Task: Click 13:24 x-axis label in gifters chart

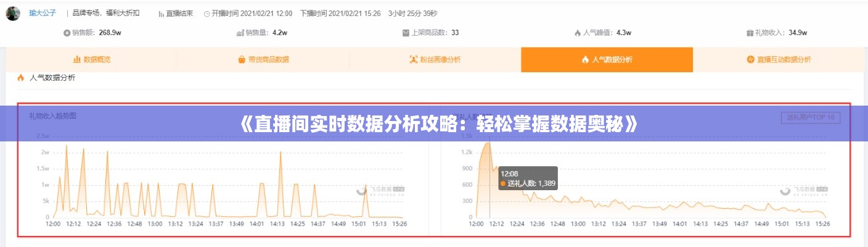Action: coord(620,224)
